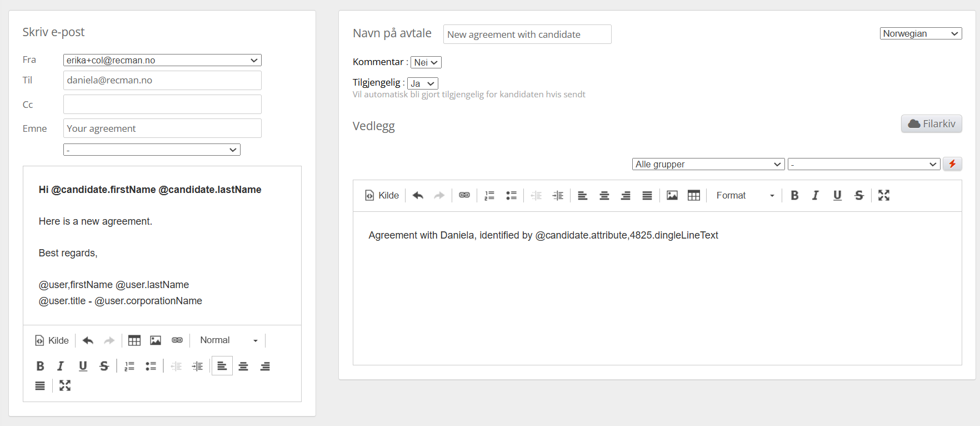Open the Filarkiv file archive
This screenshot has width=980, height=426.
[931, 123]
